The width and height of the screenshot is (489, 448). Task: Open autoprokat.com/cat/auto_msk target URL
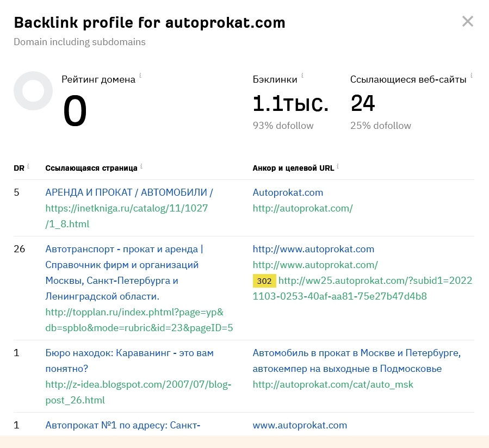pyautogui.click(x=333, y=384)
